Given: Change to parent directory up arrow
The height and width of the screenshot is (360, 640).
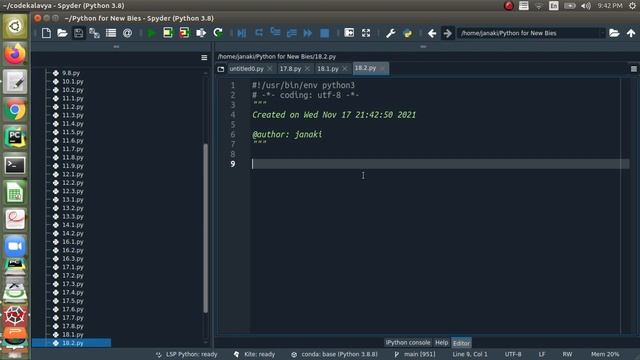Looking at the screenshot, I should tap(631, 33).
